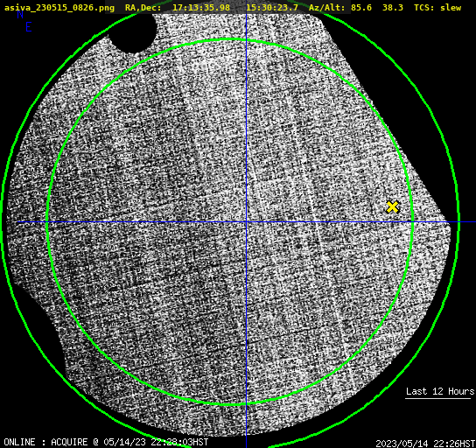476x448 pixels.
Task: Click the inner green circle at its topmost point
Action: (230, 39)
